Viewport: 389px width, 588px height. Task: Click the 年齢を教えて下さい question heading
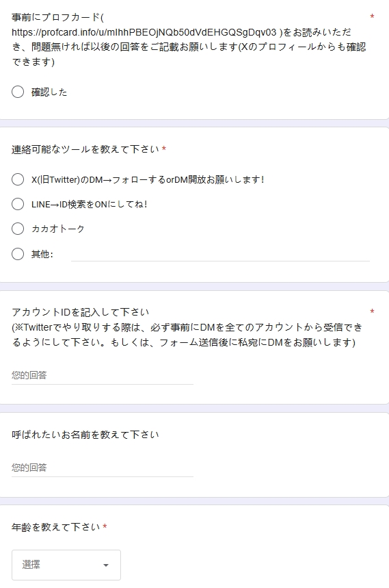pos(56,527)
